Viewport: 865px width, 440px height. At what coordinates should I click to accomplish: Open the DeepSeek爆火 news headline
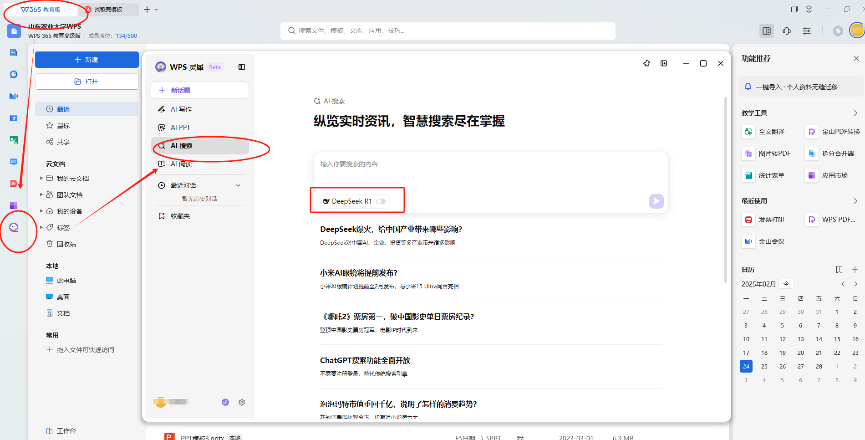390,229
